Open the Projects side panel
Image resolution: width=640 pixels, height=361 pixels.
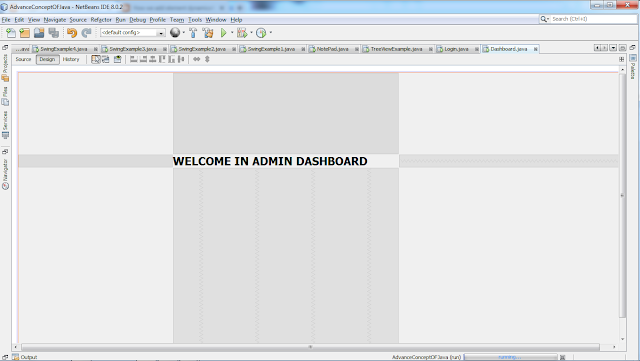[5, 68]
